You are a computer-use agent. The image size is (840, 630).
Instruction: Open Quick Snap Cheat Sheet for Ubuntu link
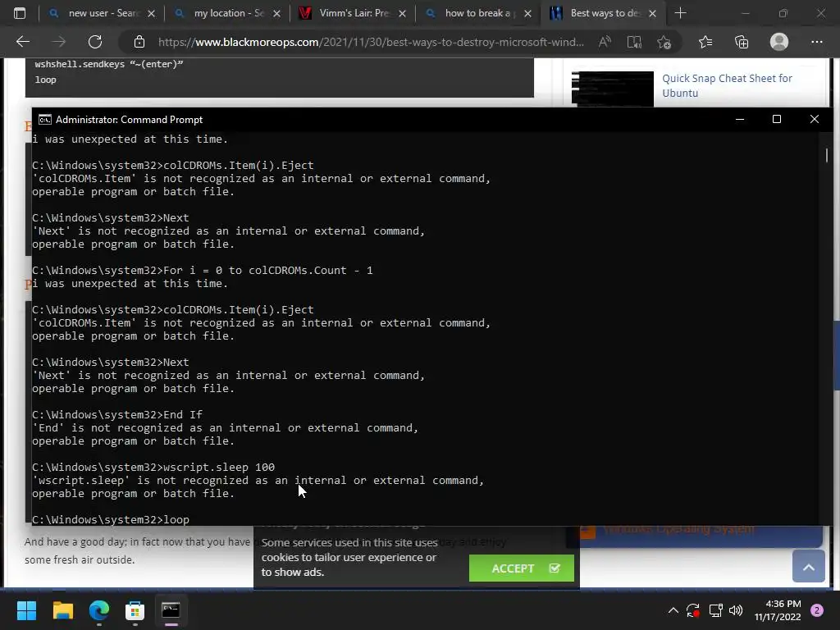click(727, 85)
